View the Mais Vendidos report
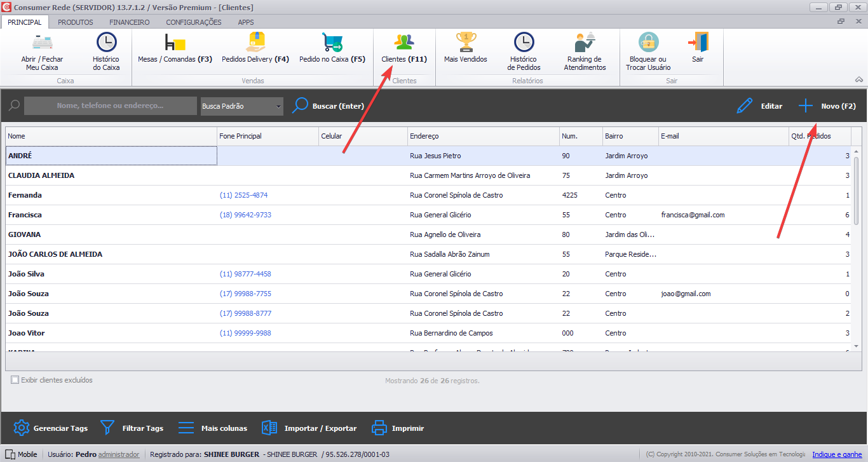This screenshot has height=462, width=868. click(466, 51)
